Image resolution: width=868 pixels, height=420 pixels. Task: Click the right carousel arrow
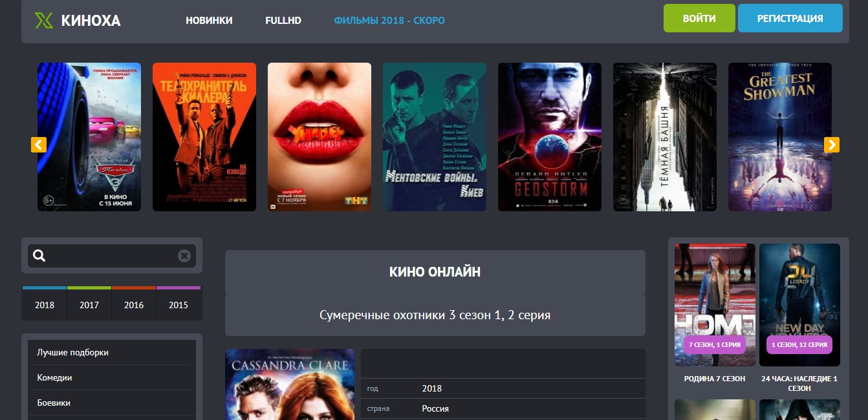832,145
